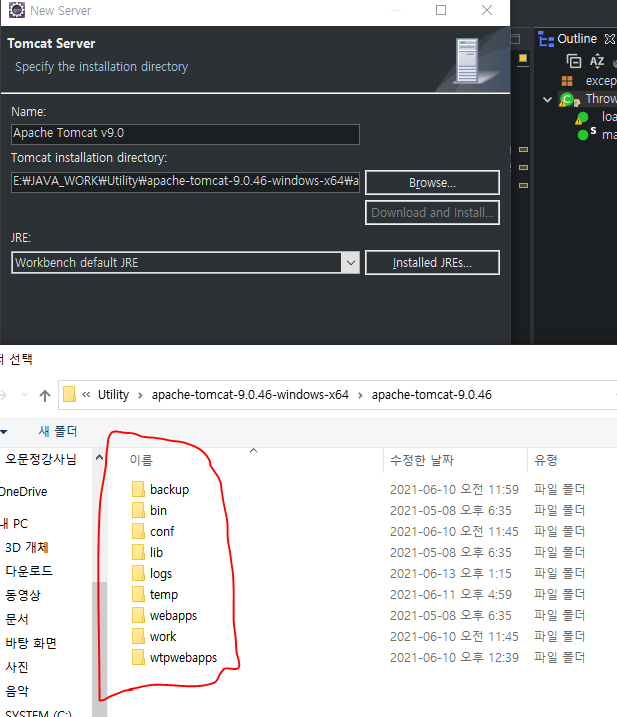Select 오문정강사님 in navigation pane
617x717 pixels.
pyautogui.click(x=40, y=459)
